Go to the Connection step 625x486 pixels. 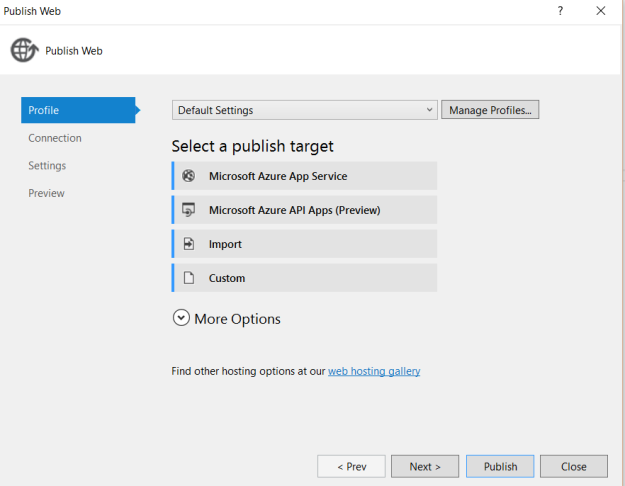coord(55,138)
